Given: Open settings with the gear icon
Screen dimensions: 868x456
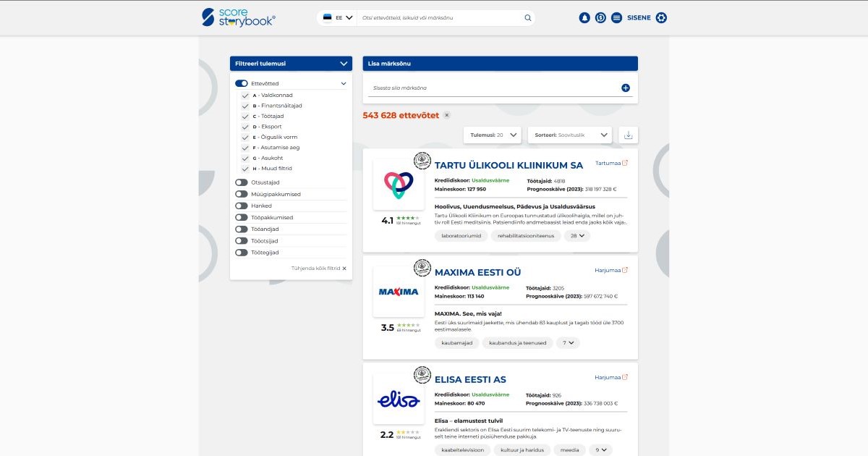Looking at the screenshot, I should coord(661,17).
